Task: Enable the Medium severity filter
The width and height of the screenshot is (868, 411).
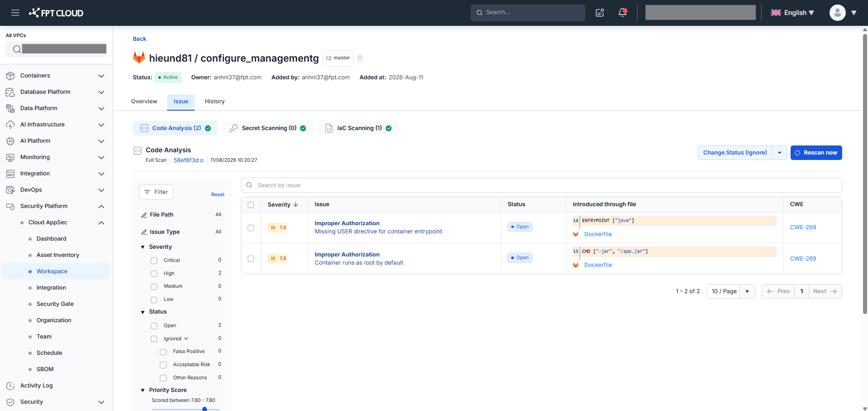Action: 154,287
